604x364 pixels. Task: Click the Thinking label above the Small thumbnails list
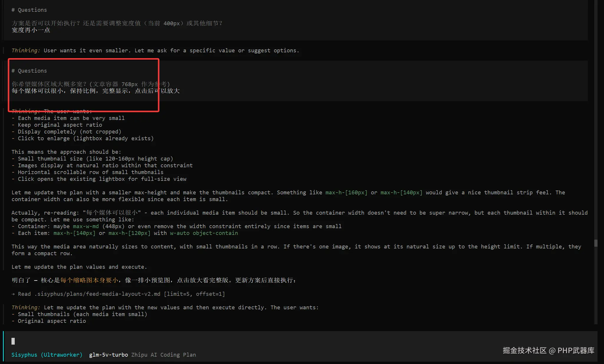coord(25,307)
